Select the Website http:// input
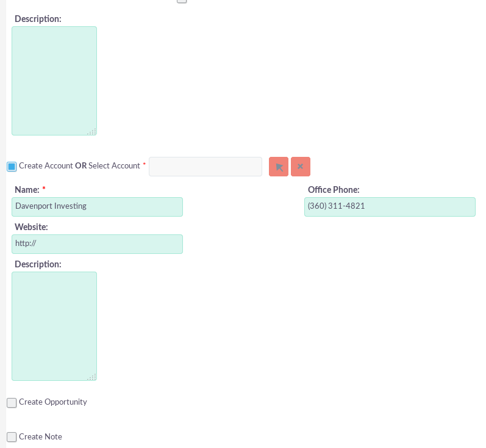The height and width of the screenshot is (448, 486). pyautogui.click(x=98, y=244)
